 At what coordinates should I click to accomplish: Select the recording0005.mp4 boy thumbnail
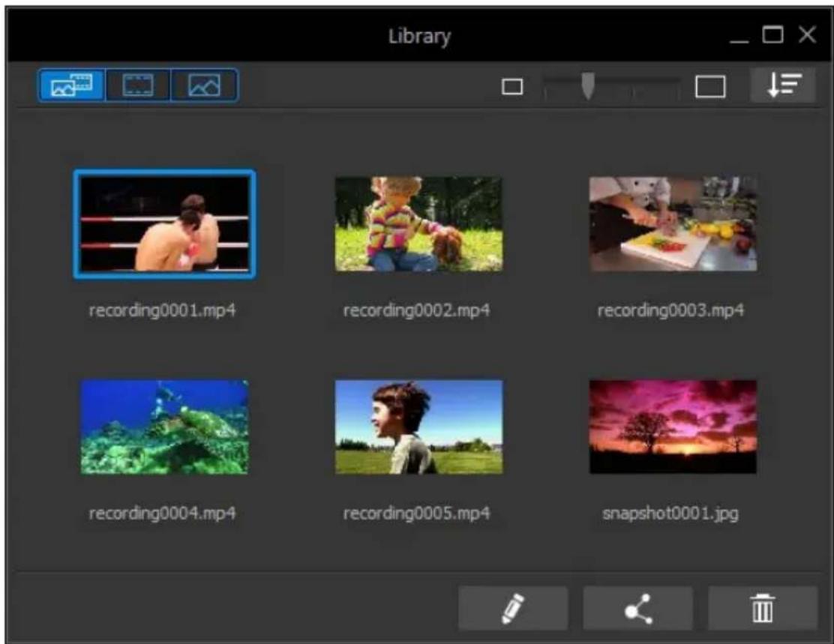click(x=418, y=427)
